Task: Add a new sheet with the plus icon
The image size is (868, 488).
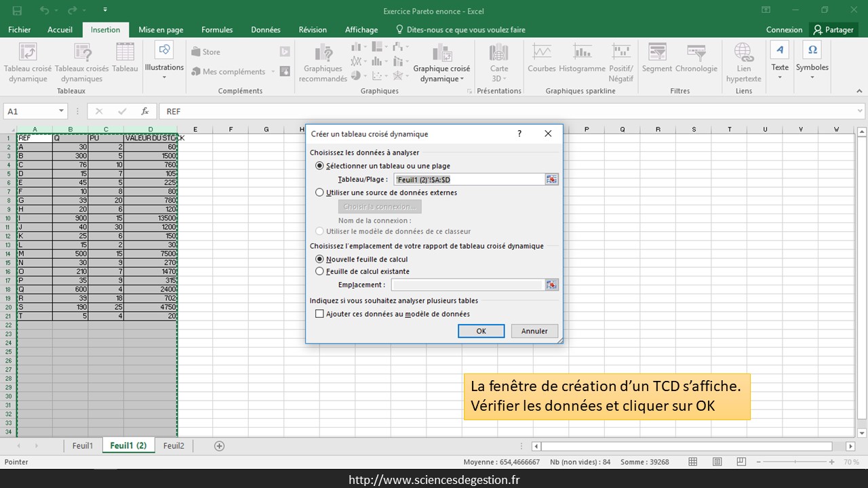Action: point(219,446)
